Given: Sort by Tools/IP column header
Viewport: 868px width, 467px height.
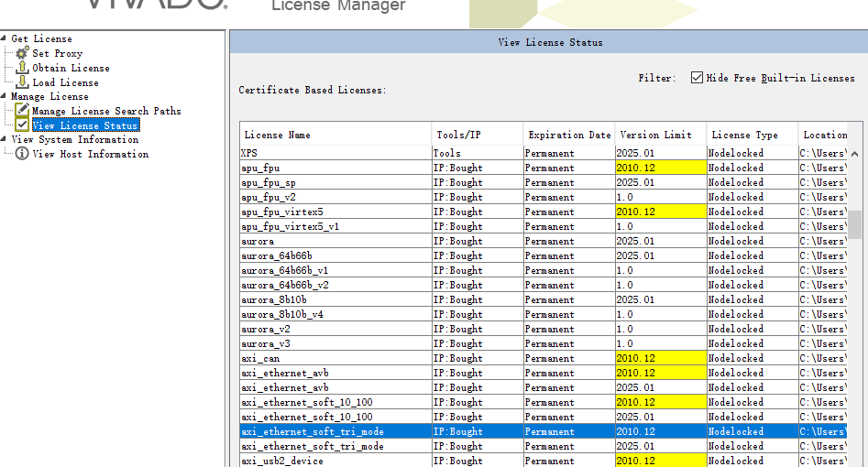Looking at the screenshot, I should pos(478,135).
